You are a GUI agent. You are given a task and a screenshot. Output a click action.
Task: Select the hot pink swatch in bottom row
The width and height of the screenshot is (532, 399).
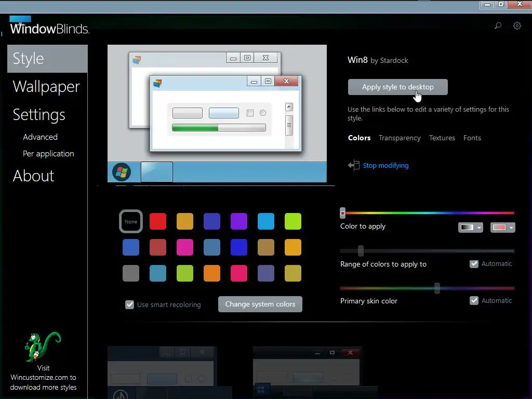[239, 273]
